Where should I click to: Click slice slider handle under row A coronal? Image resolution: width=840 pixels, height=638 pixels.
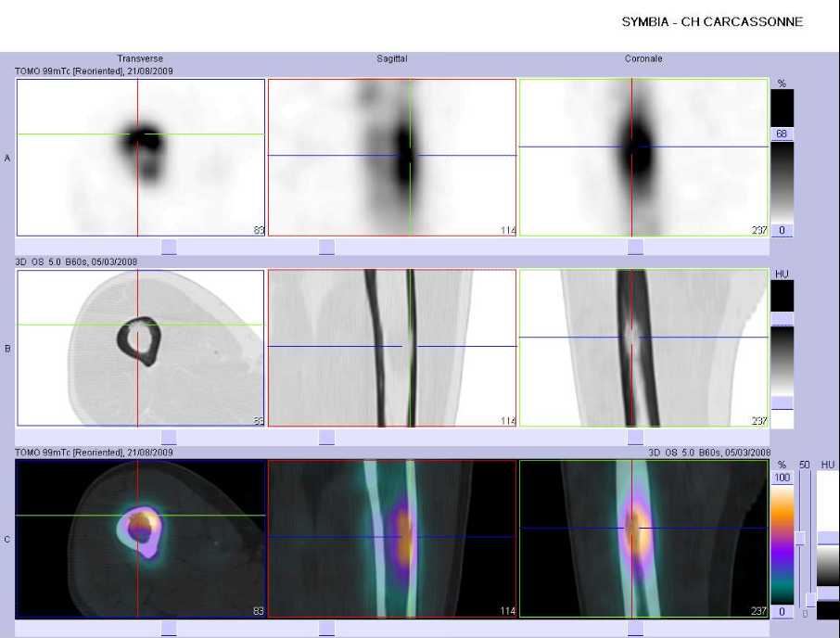635,247
